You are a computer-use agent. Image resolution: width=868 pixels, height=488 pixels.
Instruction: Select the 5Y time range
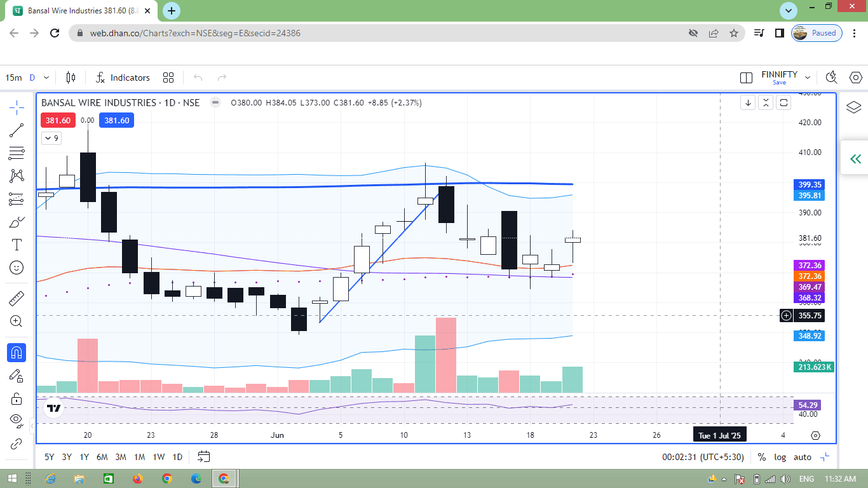(x=49, y=457)
